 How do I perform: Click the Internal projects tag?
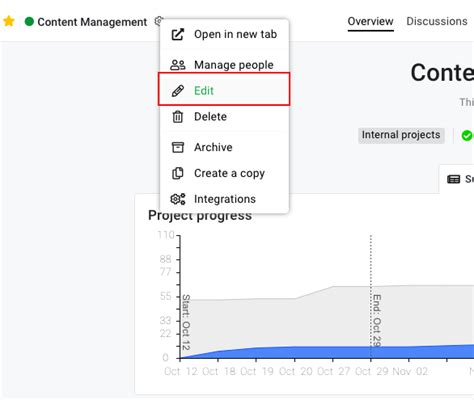click(x=401, y=135)
